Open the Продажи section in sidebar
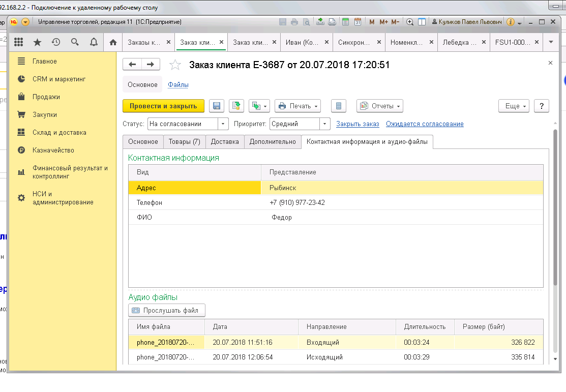The width and height of the screenshot is (566, 392). coord(46,97)
